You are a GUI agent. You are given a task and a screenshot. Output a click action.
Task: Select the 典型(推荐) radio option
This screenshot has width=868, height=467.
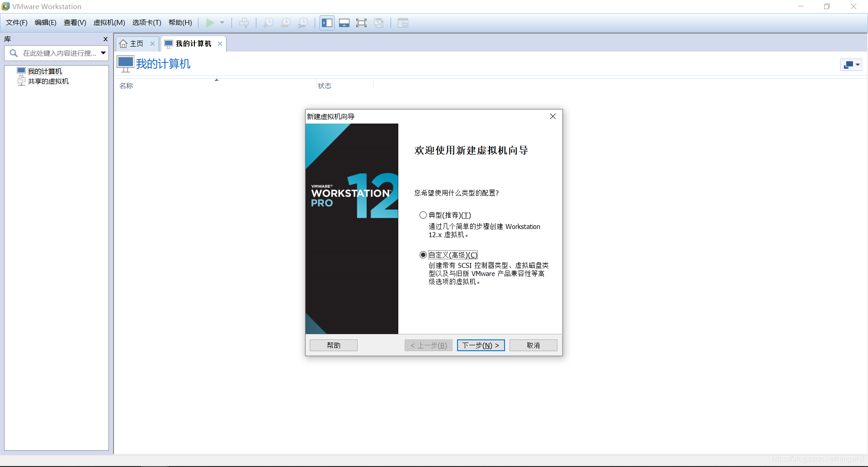[423, 215]
